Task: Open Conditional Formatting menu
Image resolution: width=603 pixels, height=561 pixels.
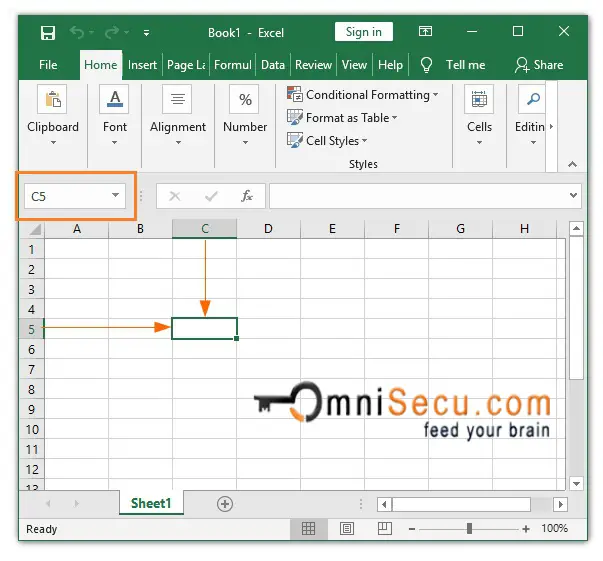Action: [x=362, y=95]
